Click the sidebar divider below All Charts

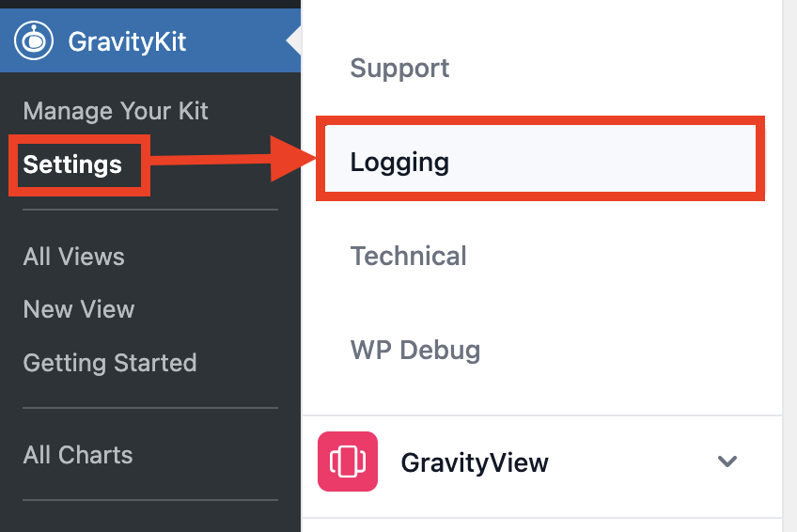(150, 500)
